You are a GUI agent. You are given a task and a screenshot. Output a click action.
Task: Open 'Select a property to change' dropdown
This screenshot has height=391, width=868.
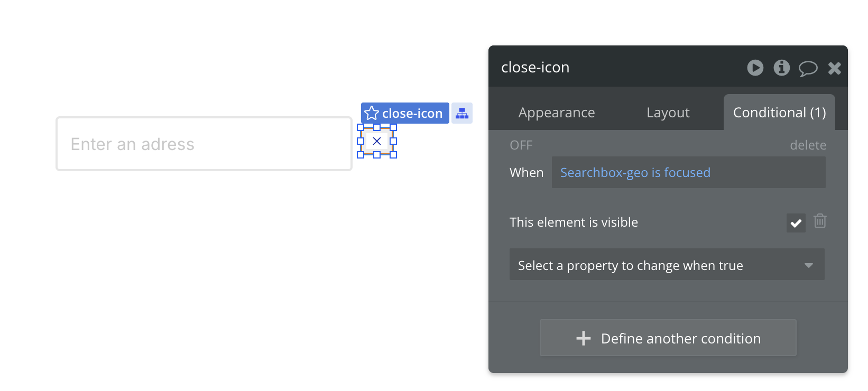655,265
